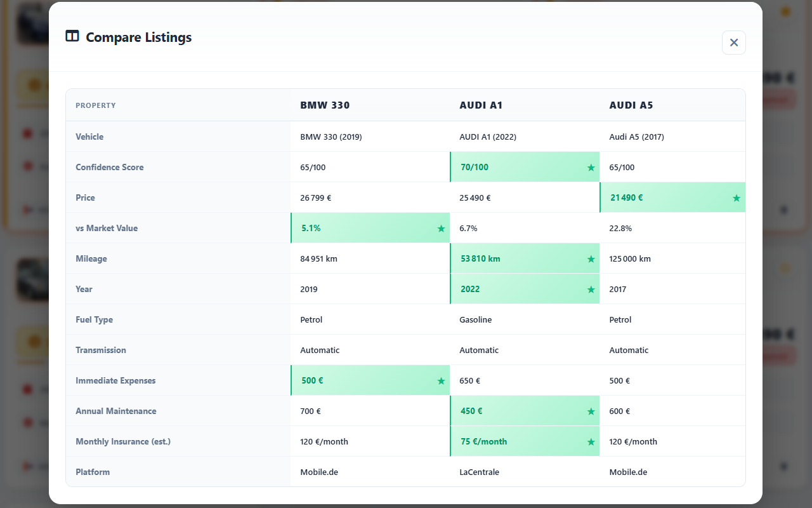Screen dimensions: 812x508
Task: Select the 650 € immediate expenses value
Action: pos(469,380)
